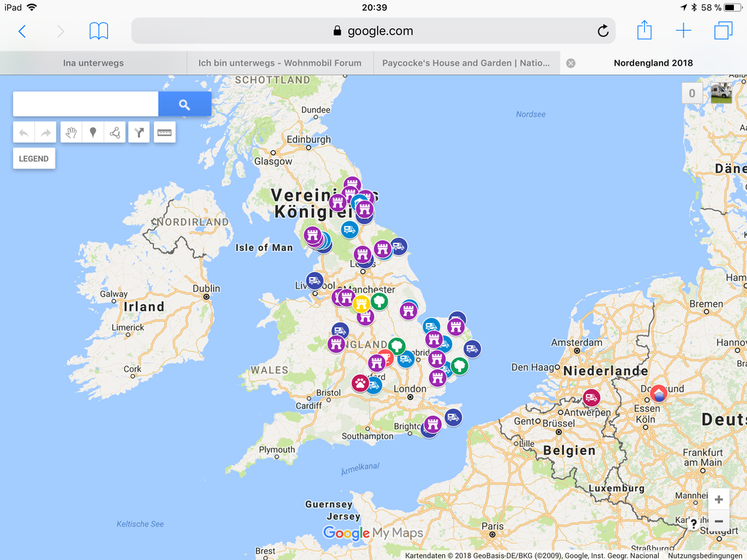Select the measure distances ruler tool
The height and width of the screenshot is (560, 747).
(x=164, y=133)
